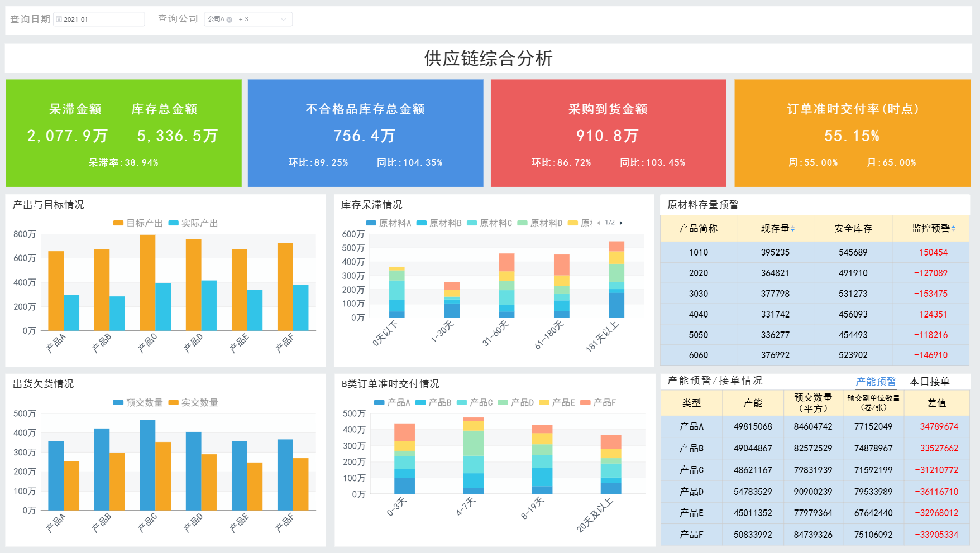Toggle 产品A legend in B类订单 chart

[392, 402]
